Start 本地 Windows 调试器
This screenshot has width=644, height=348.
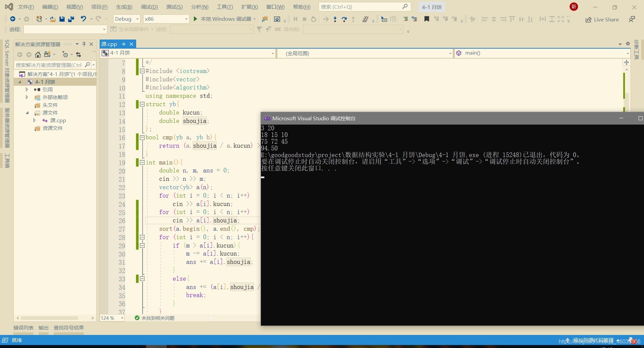pyautogui.click(x=223, y=19)
